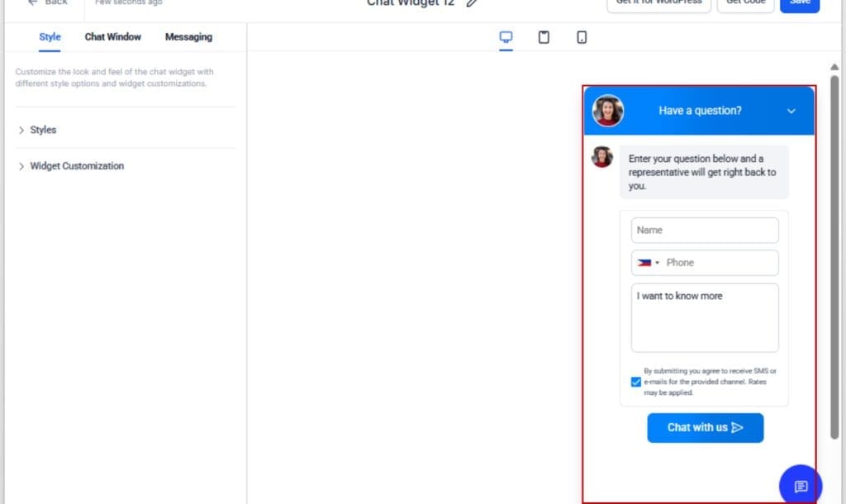Click inside the Name input field

tap(705, 230)
